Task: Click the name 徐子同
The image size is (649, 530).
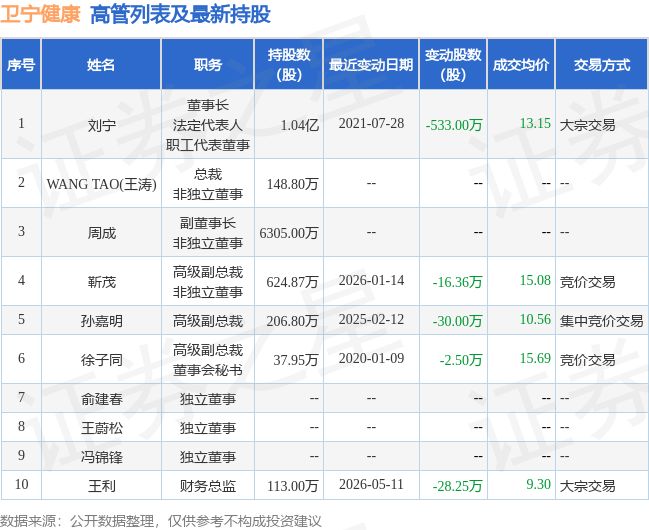Action: (x=101, y=360)
